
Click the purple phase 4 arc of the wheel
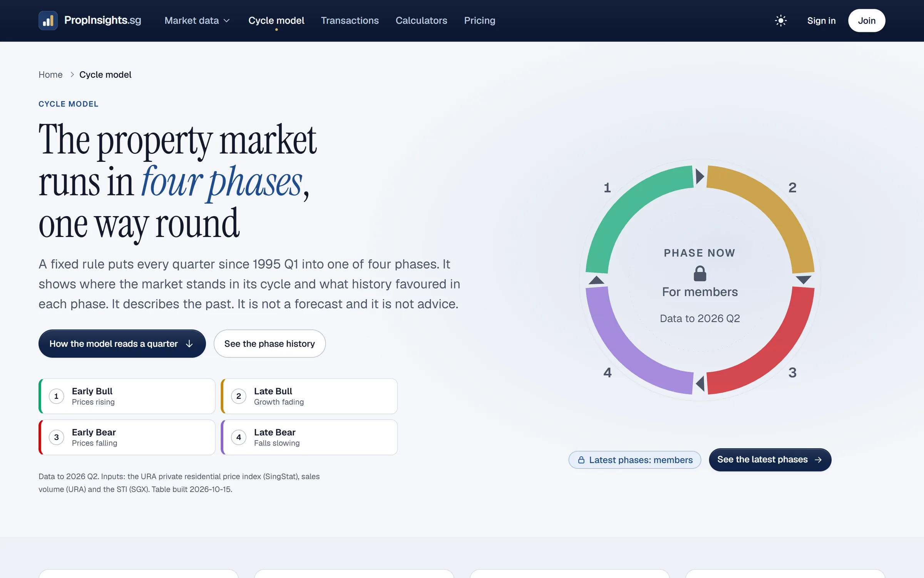pos(627,353)
